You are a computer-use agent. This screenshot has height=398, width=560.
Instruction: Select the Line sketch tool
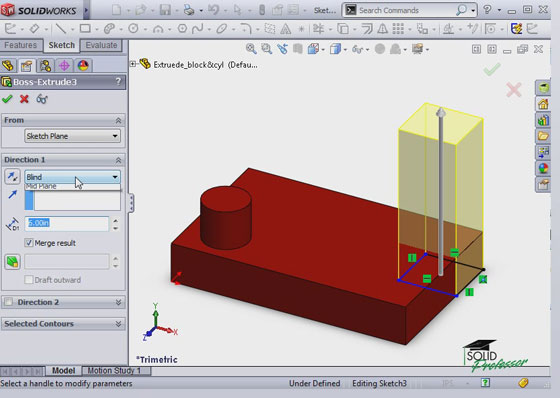point(61,28)
